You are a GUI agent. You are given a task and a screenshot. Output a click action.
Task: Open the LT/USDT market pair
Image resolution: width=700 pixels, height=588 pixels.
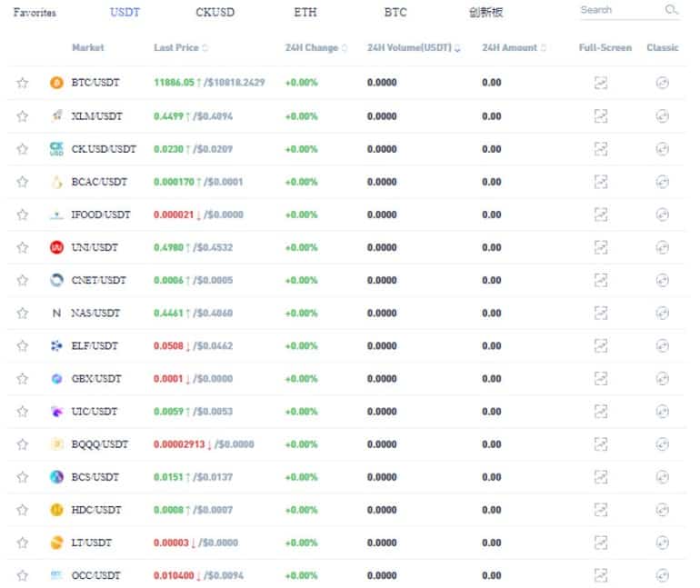pyautogui.click(x=92, y=543)
